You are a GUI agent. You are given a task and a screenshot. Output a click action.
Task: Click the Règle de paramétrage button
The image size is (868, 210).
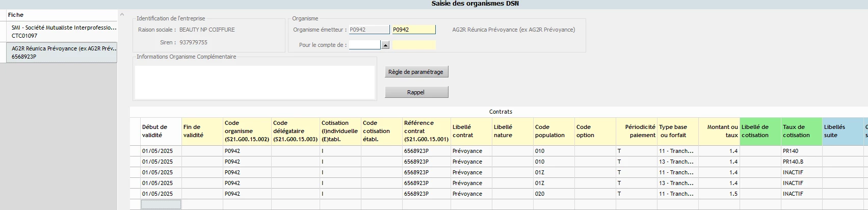click(x=416, y=72)
